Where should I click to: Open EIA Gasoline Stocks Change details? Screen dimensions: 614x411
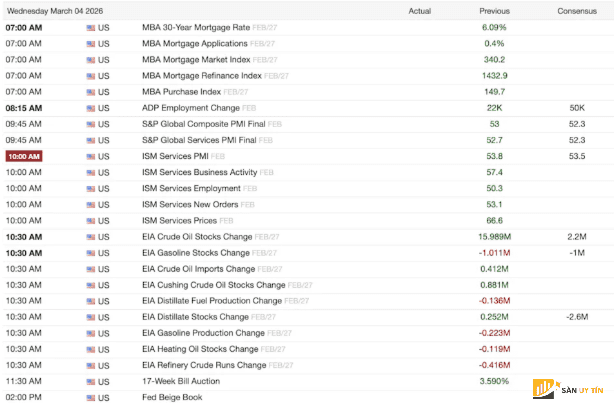(x=198, y=252)
